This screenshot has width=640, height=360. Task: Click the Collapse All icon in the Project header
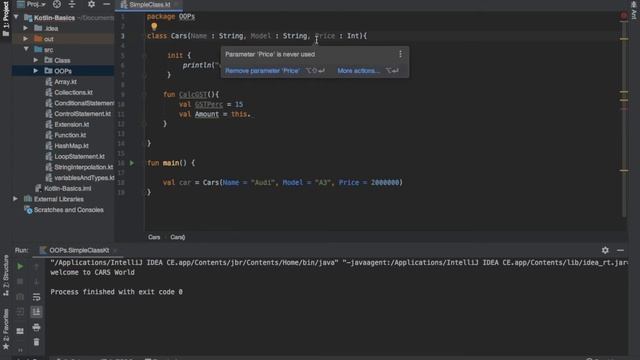72,4
